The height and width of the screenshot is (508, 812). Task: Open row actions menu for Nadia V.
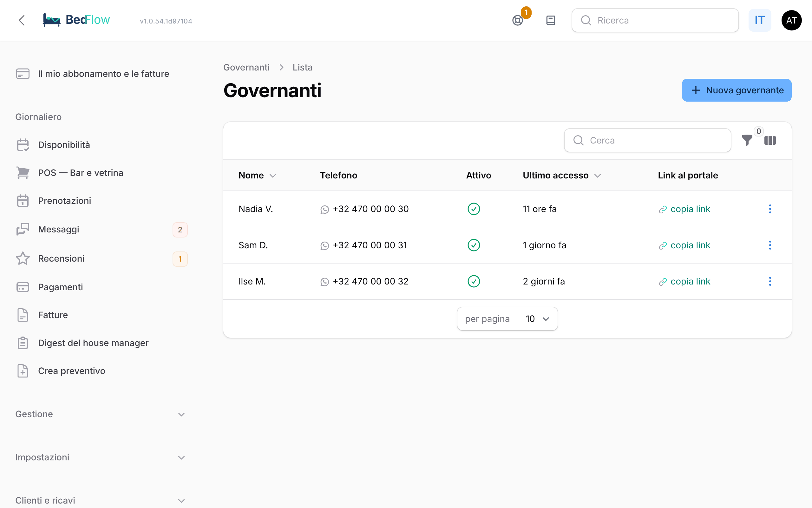pos(770,209)
